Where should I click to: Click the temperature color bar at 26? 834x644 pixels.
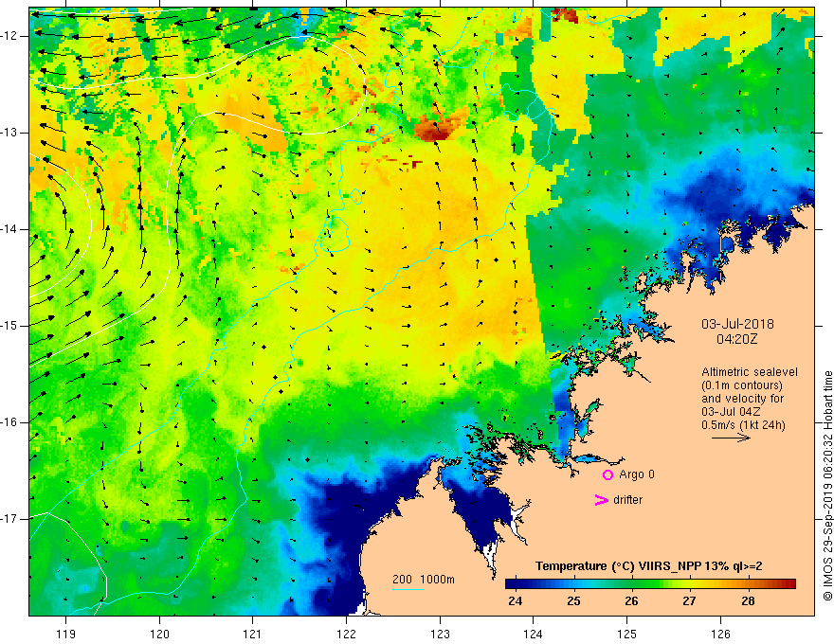click(x=631, y=583)
